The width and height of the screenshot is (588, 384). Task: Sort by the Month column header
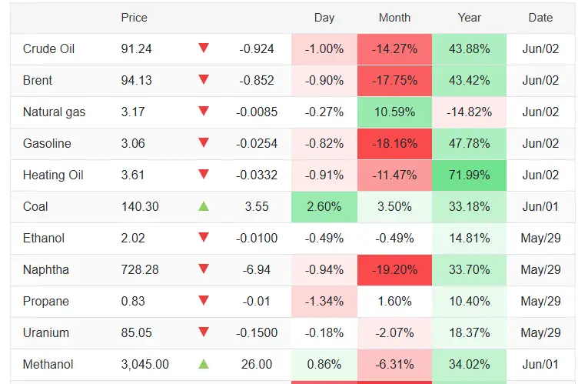coord(394,18)
